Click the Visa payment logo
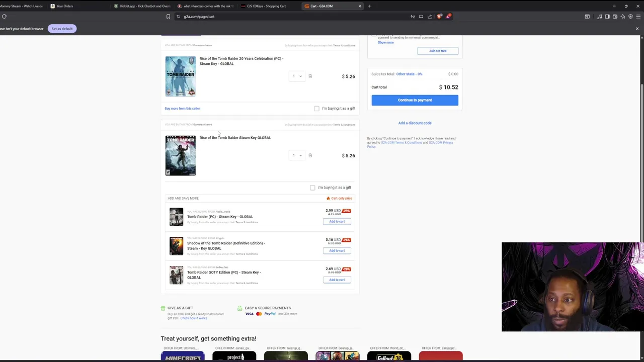The image size is (644, 362). coord(250,314)
